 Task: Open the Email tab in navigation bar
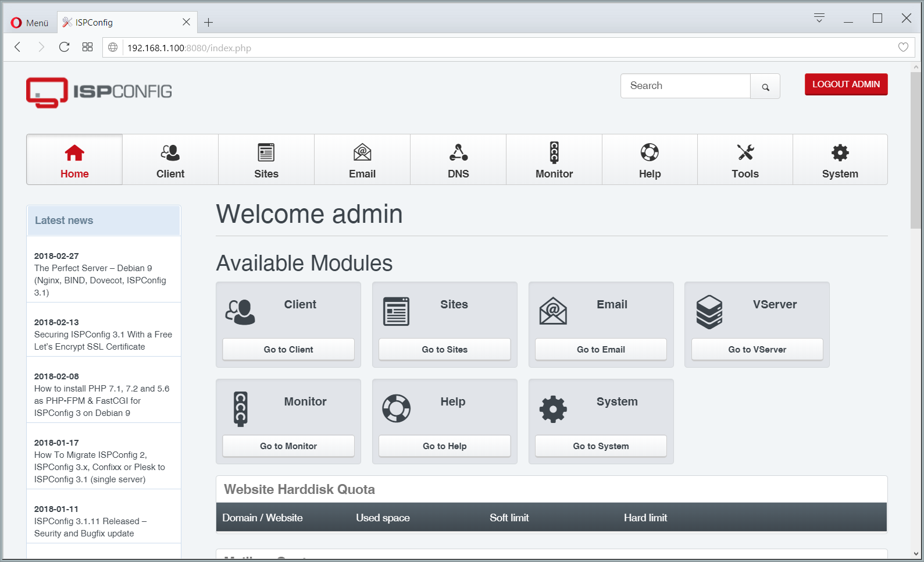click(362, 160)
